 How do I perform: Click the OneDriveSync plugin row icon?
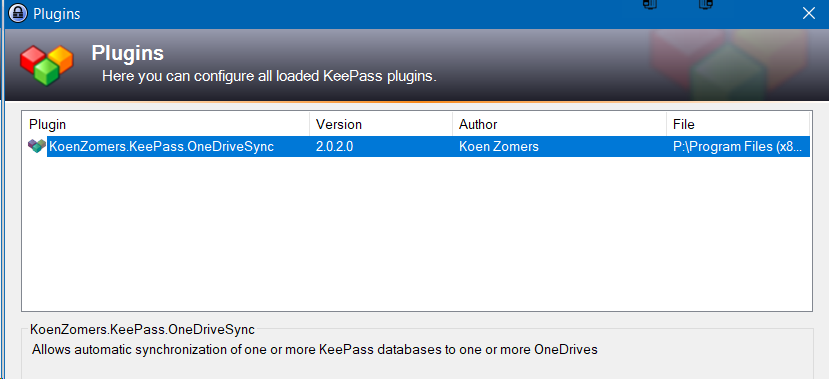[x=37, y=146]
